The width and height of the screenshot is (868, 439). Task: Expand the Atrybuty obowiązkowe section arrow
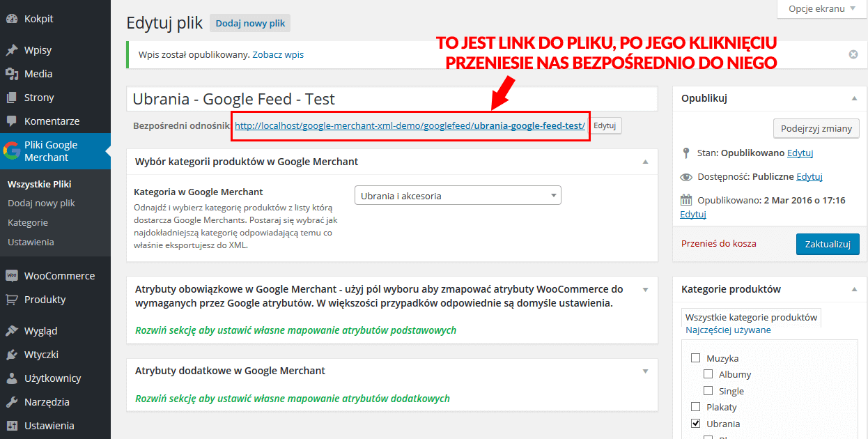coord(645,289)
